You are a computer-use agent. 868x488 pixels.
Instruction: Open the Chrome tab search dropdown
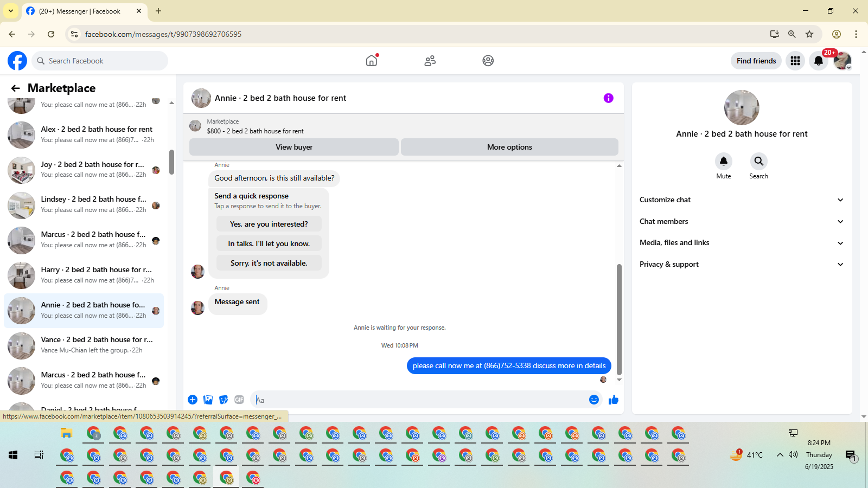(11, 11)
